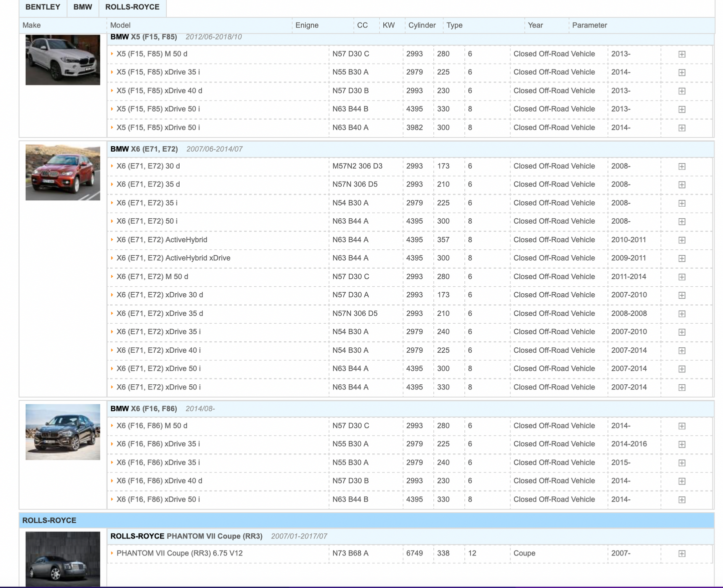Expand plus icon for X6 (E71, E72) 50 i

682,221
